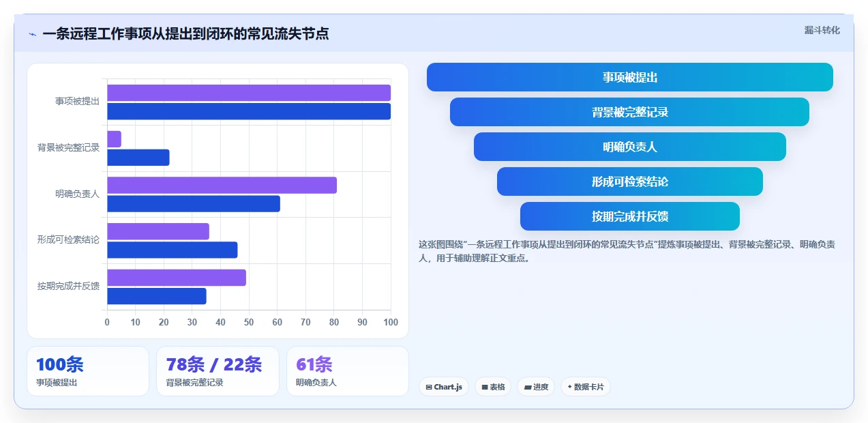Click the 表格 tag chip
868x423 pixels.
[x=493, y=387]
